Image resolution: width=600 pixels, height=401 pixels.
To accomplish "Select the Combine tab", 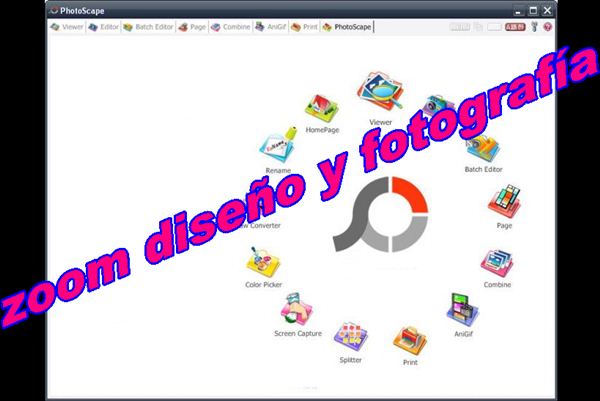I will [x=231, y=27].
